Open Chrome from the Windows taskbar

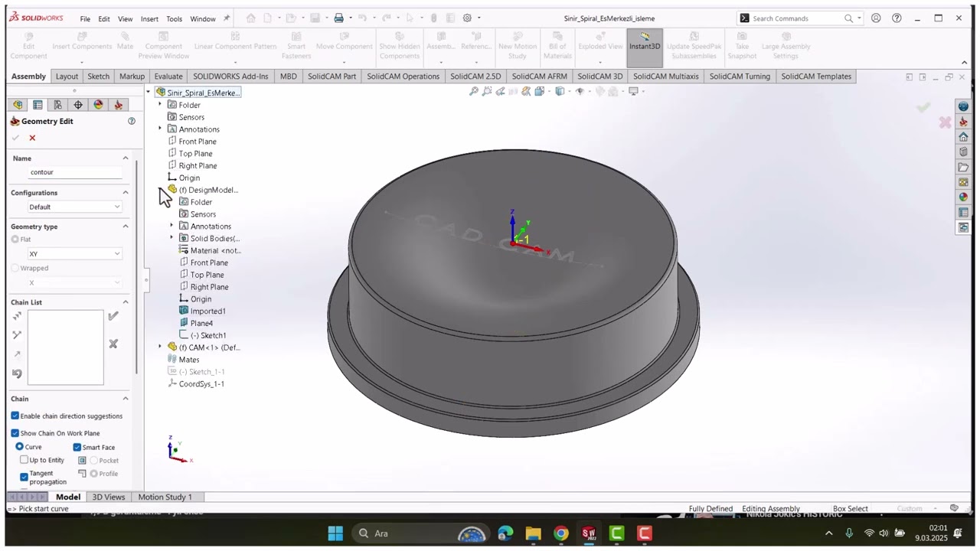pyautogui.click(x=561, y=533)
